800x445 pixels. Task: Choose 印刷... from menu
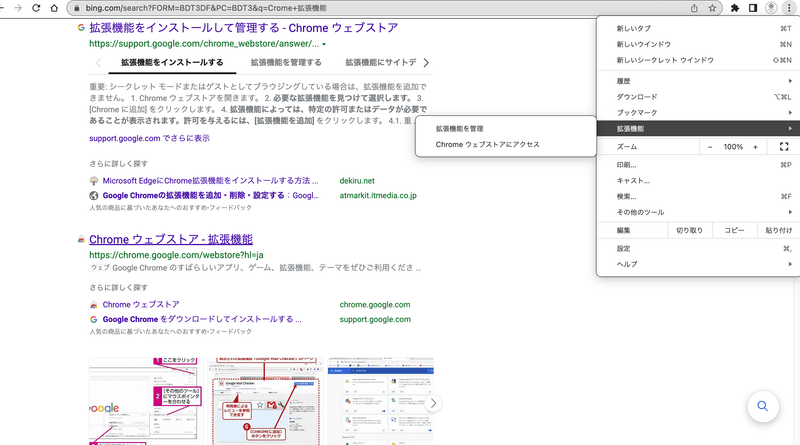click(x=698, y=165)
